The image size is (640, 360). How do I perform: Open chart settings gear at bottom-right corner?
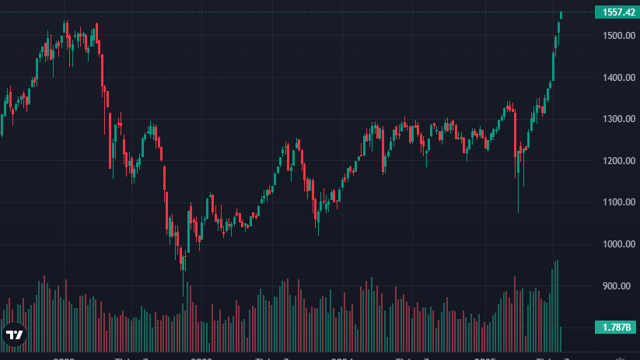[x=620, y=358]
